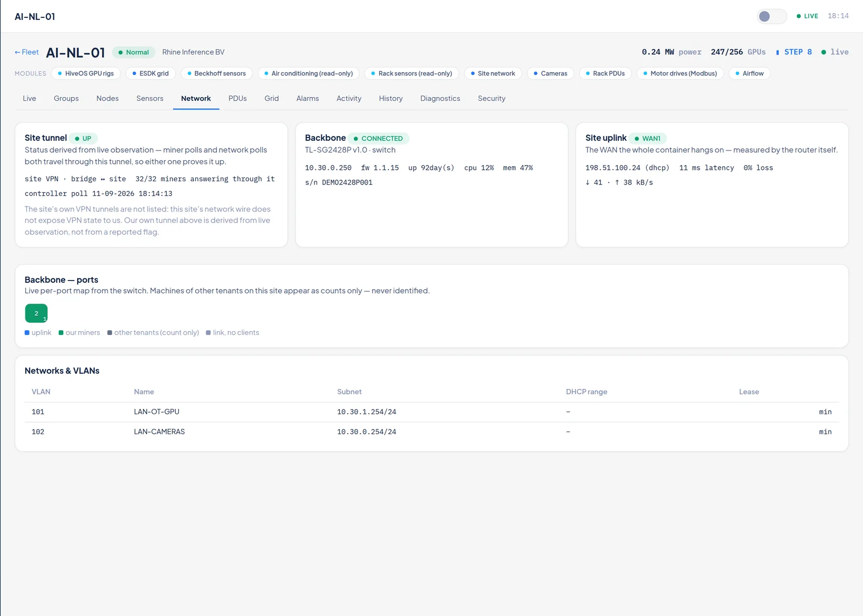Open the Live tab
Image resolution: width=863 pixels, height=616 pixels.
click(30, 98)
